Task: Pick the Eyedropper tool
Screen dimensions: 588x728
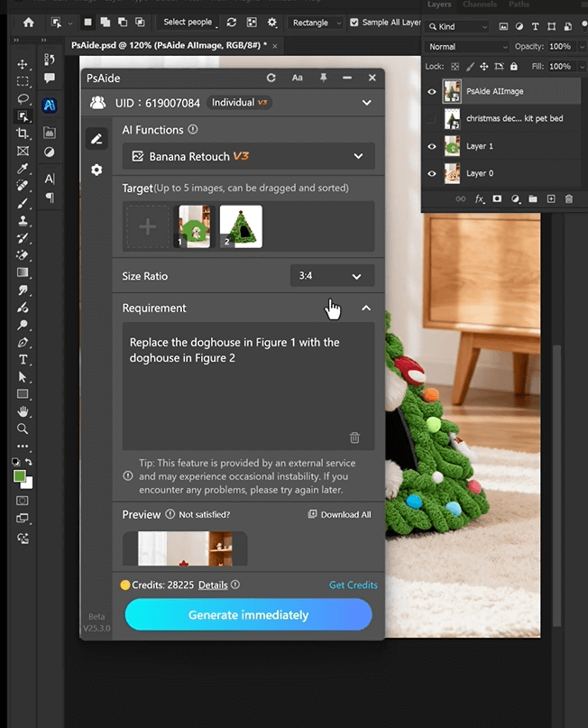Action: click(x=23, y=169)
